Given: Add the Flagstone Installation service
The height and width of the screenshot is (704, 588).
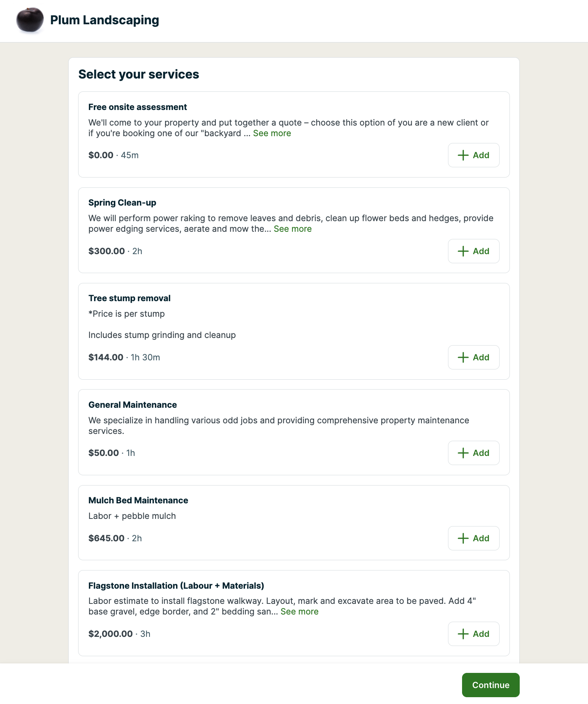Looking at the screenshot, I should 473,634.
